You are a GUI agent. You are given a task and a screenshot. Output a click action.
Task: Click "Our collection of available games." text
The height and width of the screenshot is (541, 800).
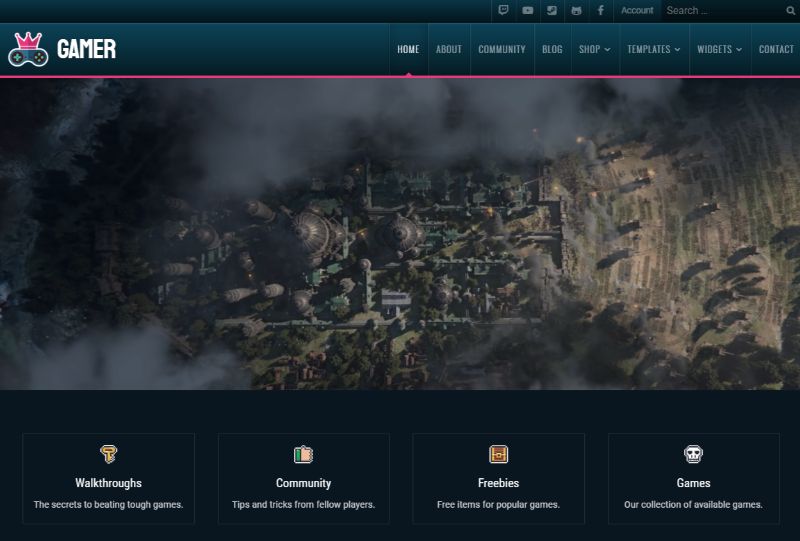click(x=693, y=505)
